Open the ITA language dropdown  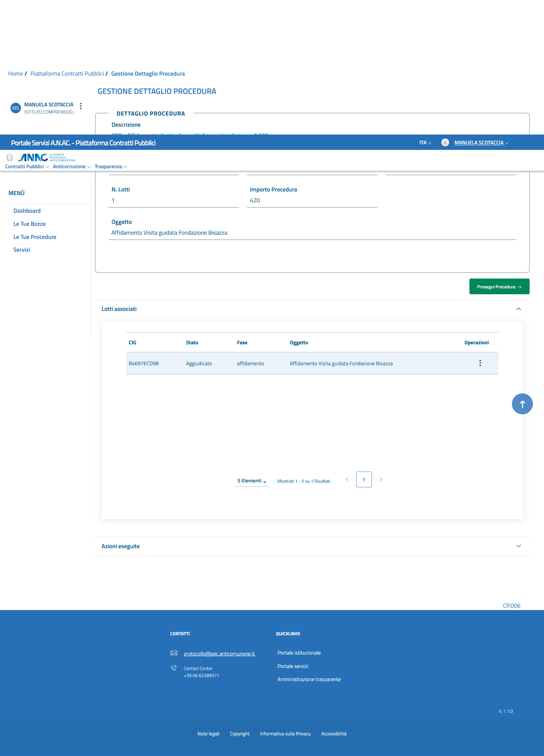pos(425,143)
